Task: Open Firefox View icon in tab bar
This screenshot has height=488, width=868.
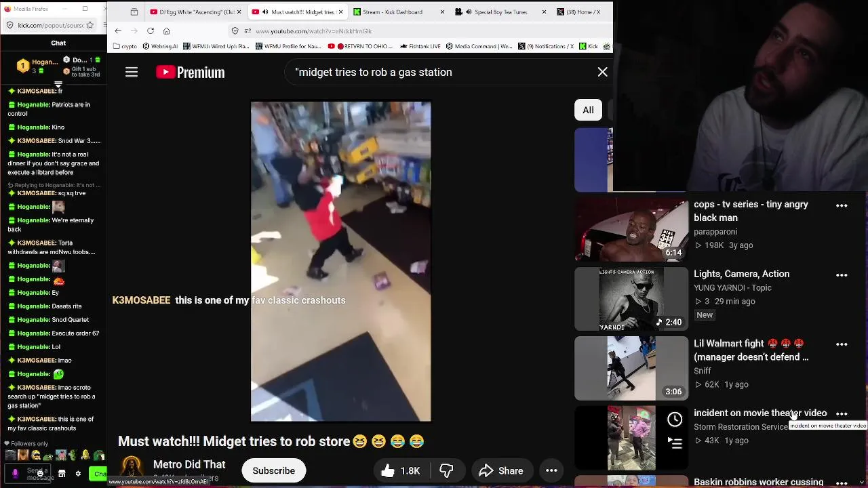Action: pos(134,12)
